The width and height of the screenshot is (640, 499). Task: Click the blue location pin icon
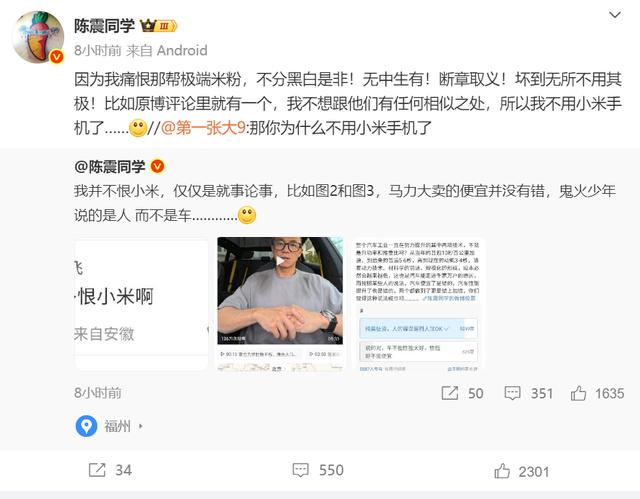coord(86,426)
